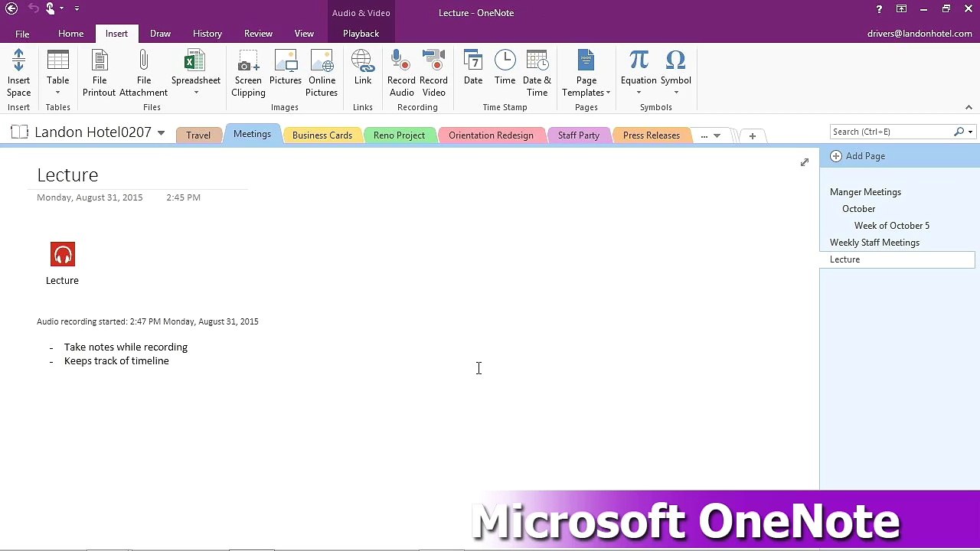Open the Spreadsheet dropdown
980x551 pixels.
195,73
